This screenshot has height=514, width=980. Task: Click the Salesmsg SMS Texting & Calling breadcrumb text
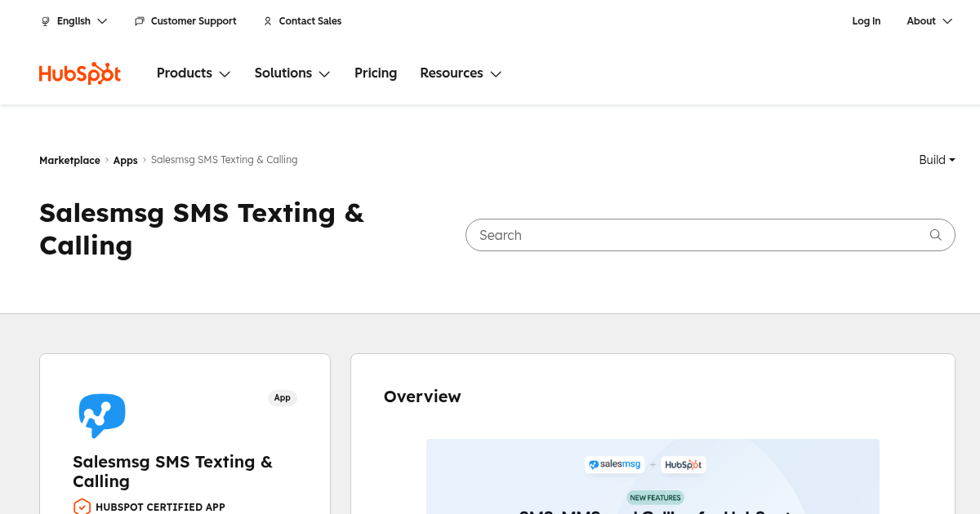coord(224,160)
